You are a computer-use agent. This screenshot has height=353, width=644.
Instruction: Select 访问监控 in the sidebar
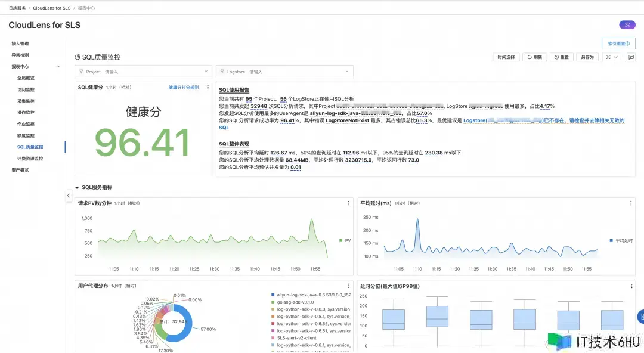(26, 89)
